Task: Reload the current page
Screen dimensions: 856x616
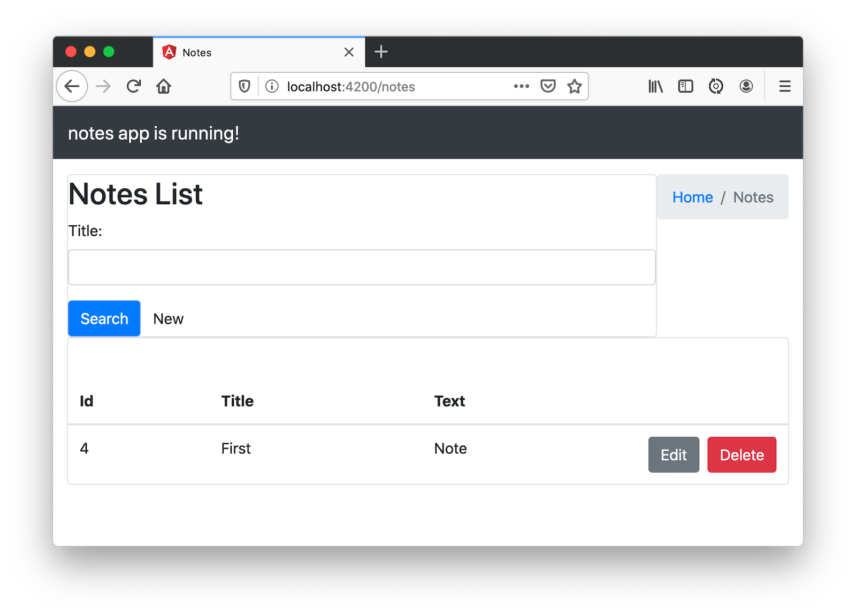Action: coord(133,86)
